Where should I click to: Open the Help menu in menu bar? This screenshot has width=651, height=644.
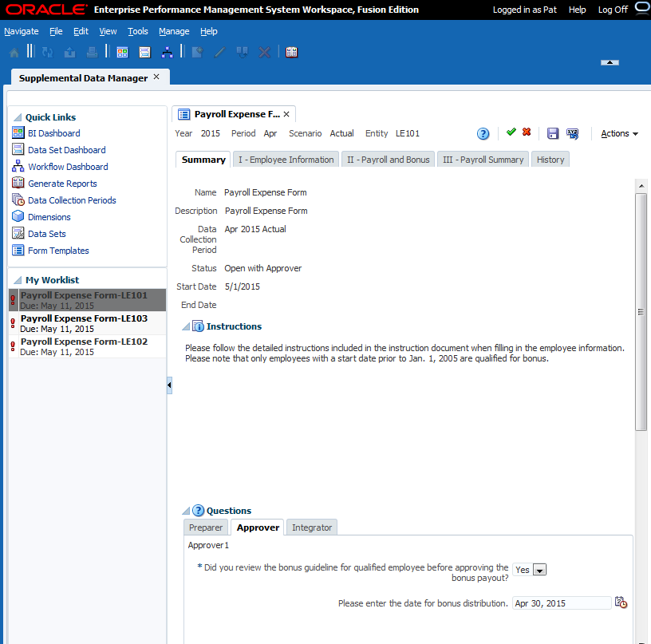[x=208, y=31]
